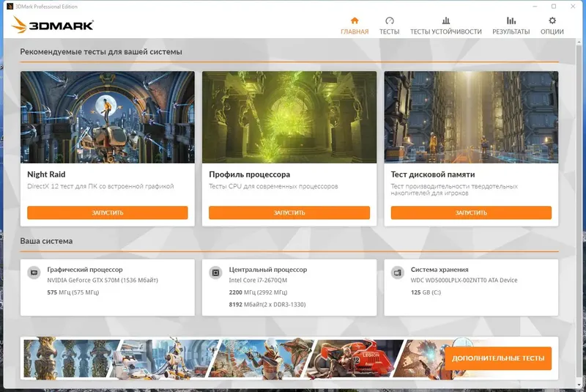
Task: Close the 3DMark window
Action: (573, 7)
